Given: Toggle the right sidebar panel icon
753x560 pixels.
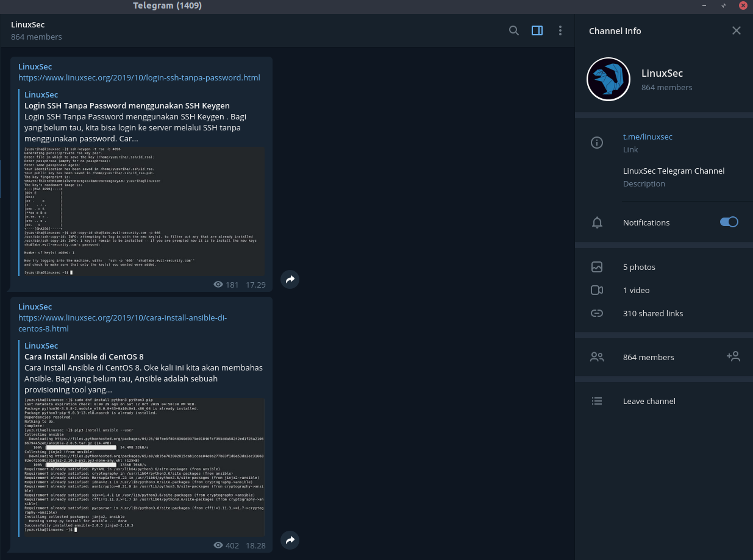Looking at the screenshot, I should [537, 30].
